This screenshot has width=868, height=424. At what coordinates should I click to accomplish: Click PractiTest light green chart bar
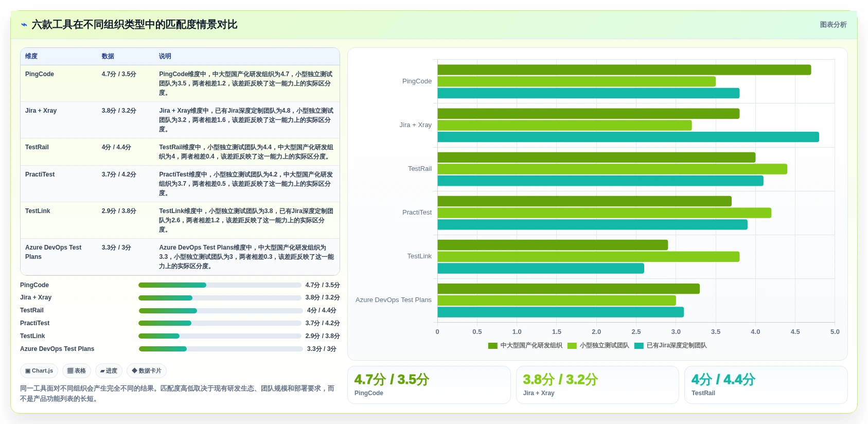point(604,213)
